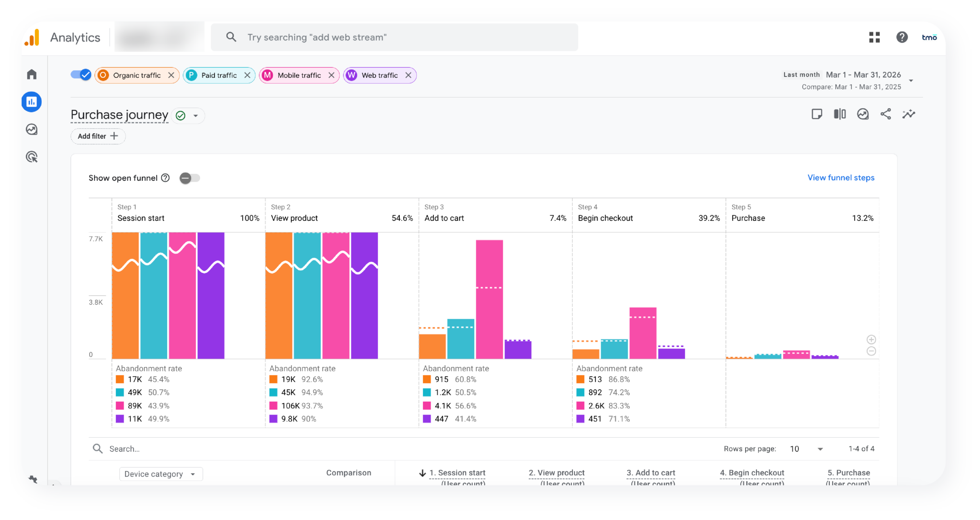Open the Help menu
980x520 pixels.
[902, 37]
